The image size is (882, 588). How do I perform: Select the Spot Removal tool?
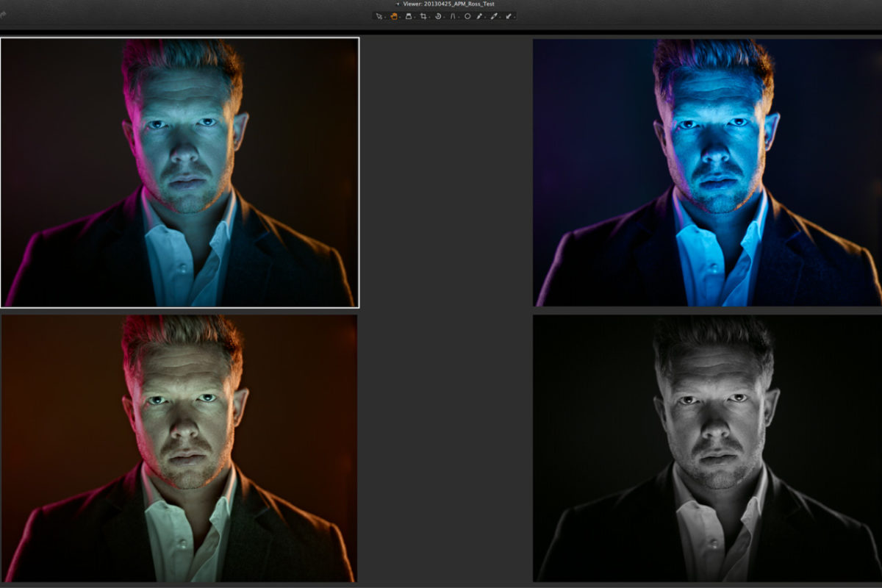[467, 17]
